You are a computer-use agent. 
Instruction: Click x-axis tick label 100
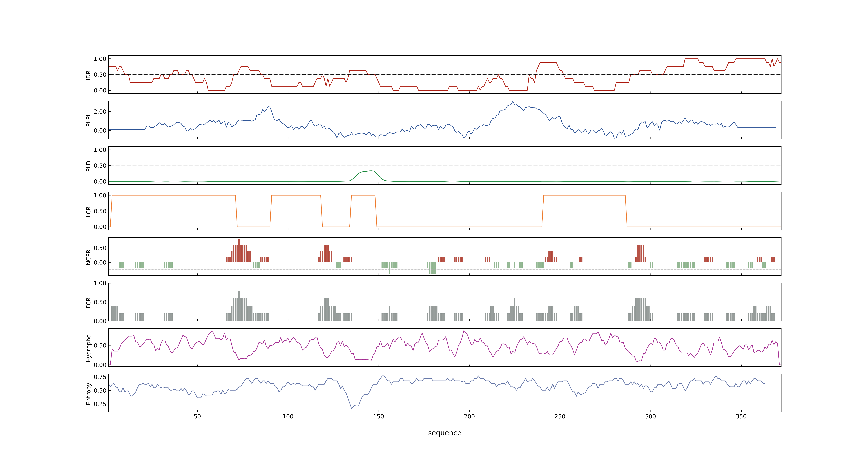pos(288,416)
